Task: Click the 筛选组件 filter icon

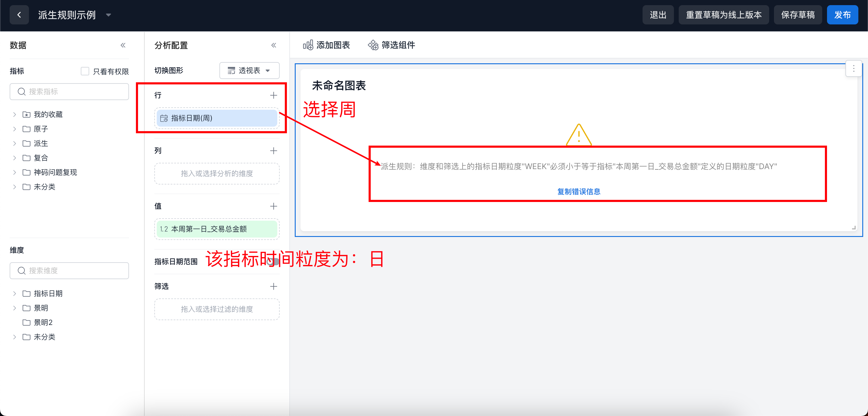Action: point(373,45)
